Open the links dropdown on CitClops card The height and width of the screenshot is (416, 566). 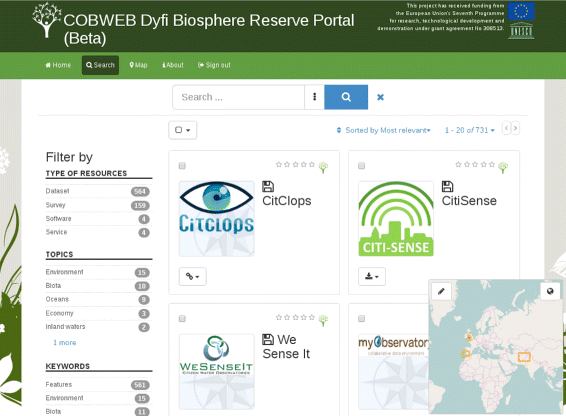192,277
